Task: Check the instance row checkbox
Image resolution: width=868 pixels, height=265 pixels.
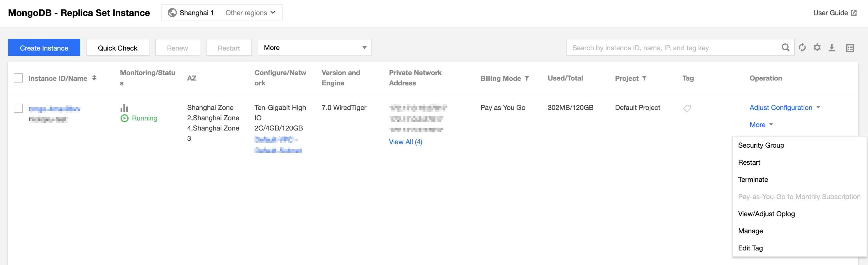Action: click(18, 109)
